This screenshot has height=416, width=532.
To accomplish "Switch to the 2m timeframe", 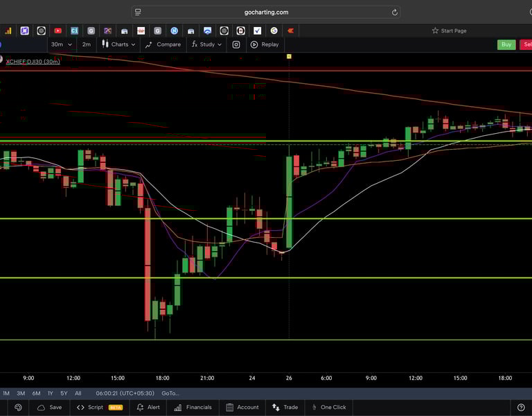I will 87,44.
